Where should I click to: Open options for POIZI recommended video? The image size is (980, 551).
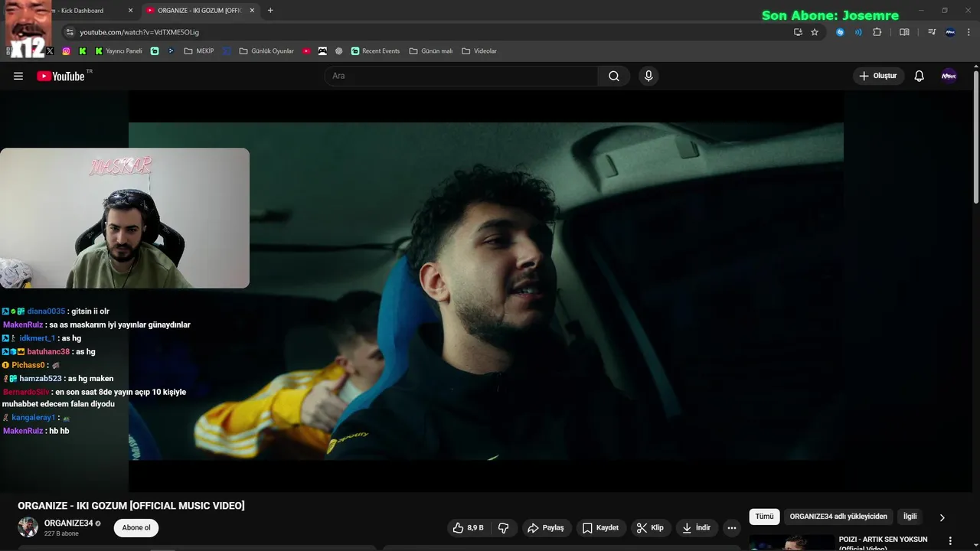point(950,540)
